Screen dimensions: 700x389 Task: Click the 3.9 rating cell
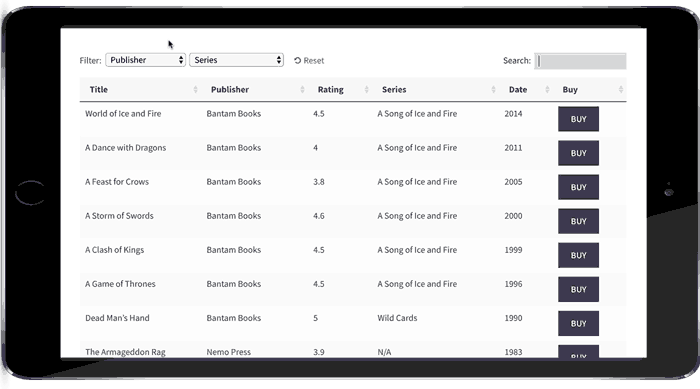319,352
